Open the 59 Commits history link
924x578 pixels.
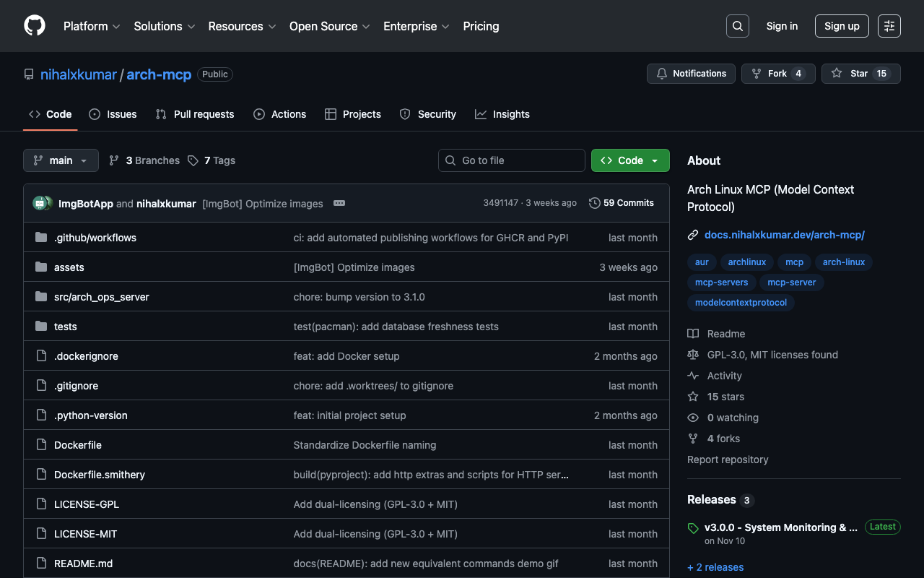[621, 203]
